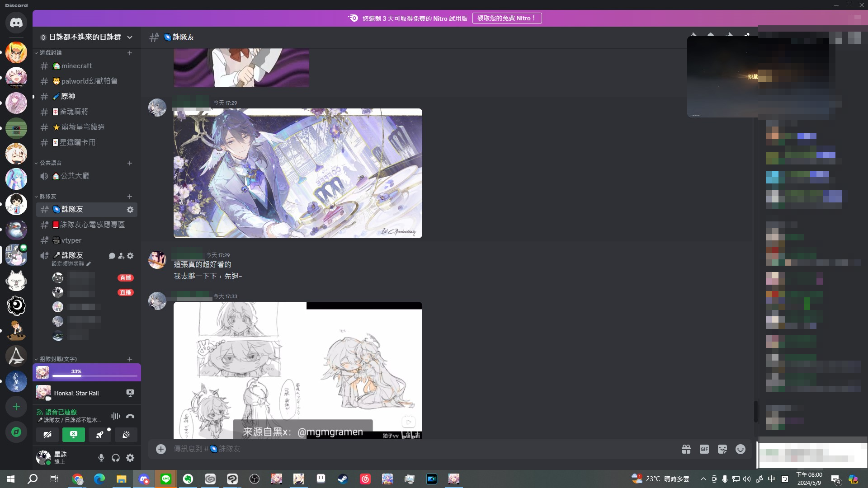This screenshot has height=488, width=868.
Task: Open Windows Start menu
Action: pos(11,479)
